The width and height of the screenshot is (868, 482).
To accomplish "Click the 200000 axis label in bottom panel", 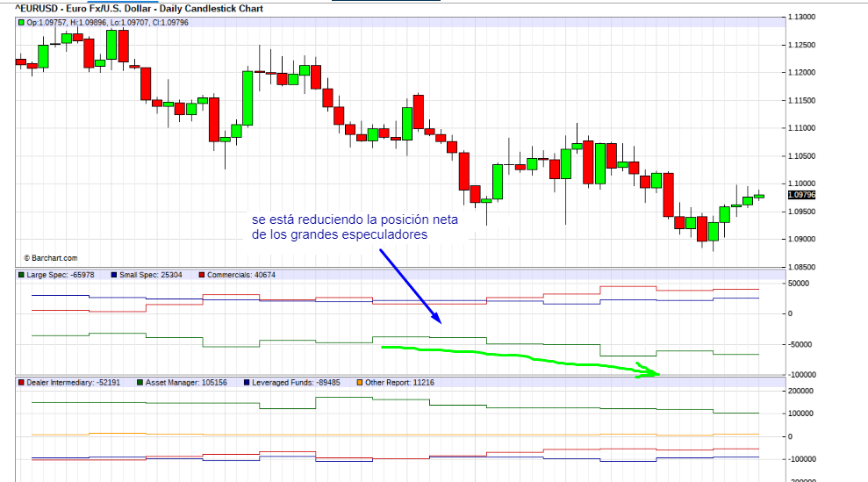I will pyautogui.click(x=800, y=392).
